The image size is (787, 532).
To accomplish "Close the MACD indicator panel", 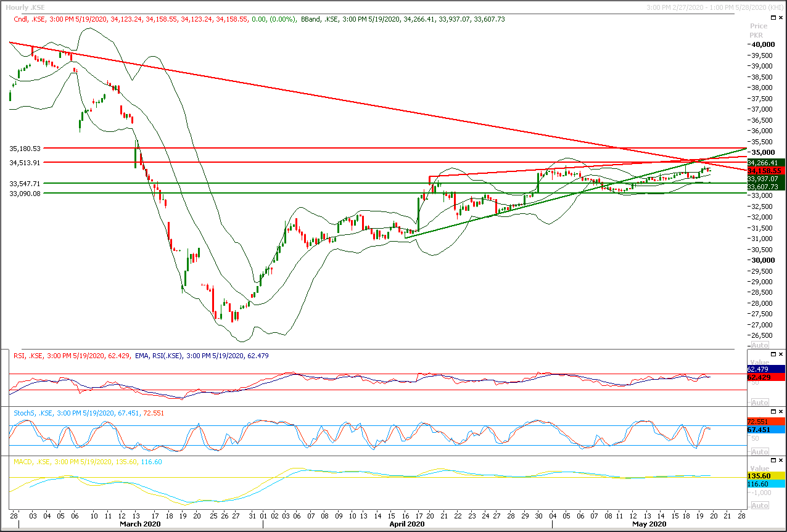I will pyautogui.click(x=781, y=460).
